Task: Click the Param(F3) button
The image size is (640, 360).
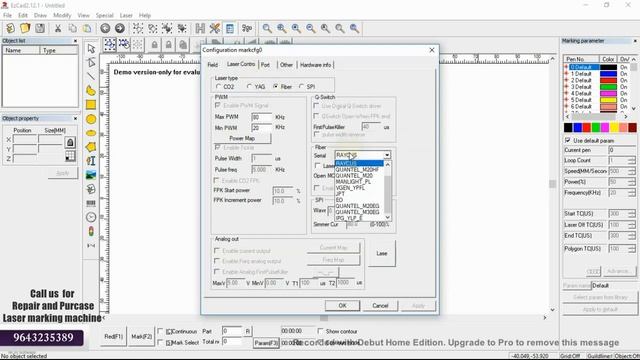Action: 266,343
